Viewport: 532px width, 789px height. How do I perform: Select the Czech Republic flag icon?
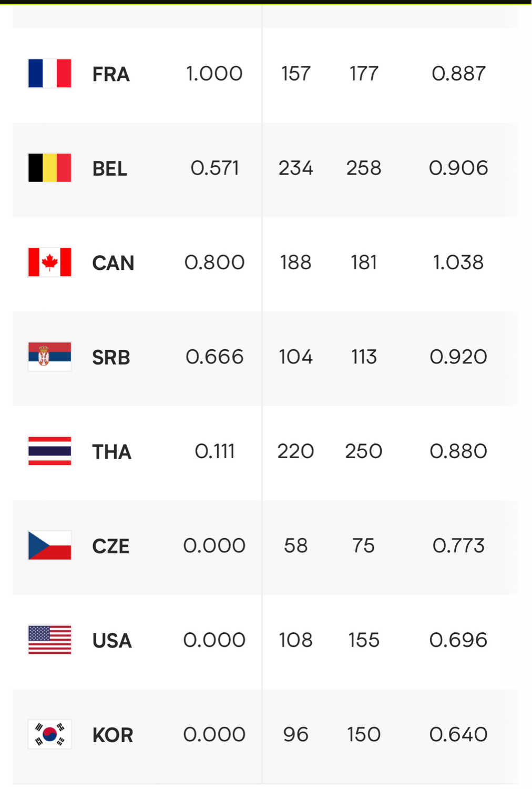49,545
